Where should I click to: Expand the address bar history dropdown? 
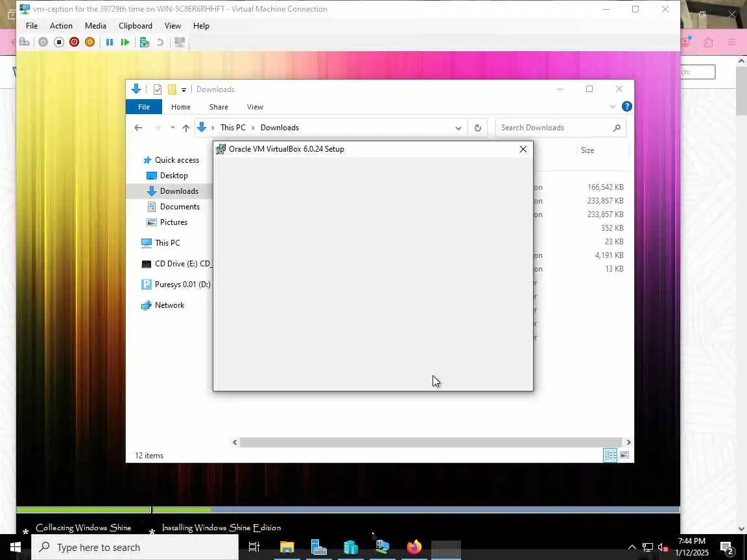(458, 128)
